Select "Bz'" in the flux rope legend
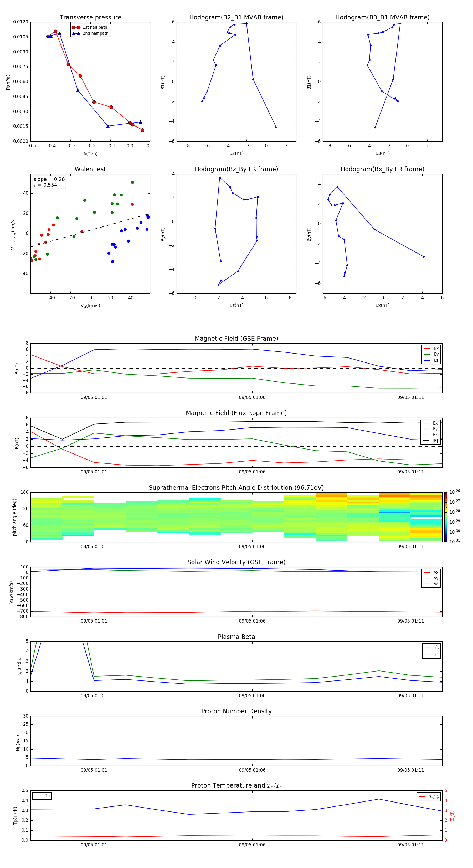473x868 pixels. (431, 435)
